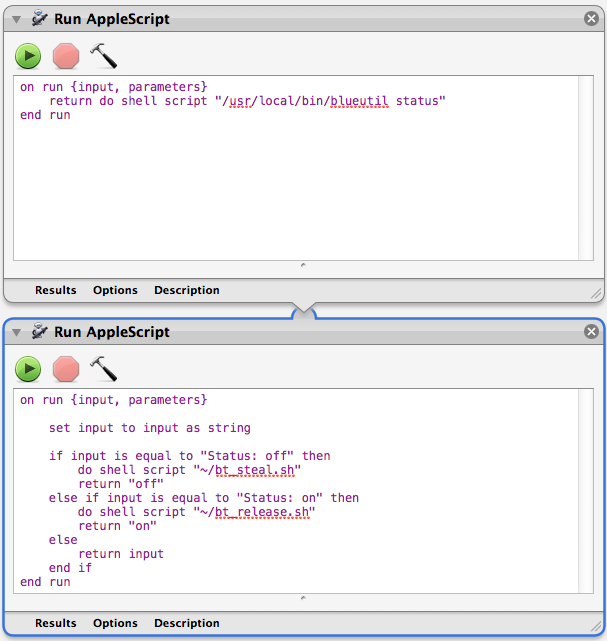The height and width of the screenshot is (641, 607).
Task: Click the 'end if' line
Action: pyautogui.click(x=70, y=568)
